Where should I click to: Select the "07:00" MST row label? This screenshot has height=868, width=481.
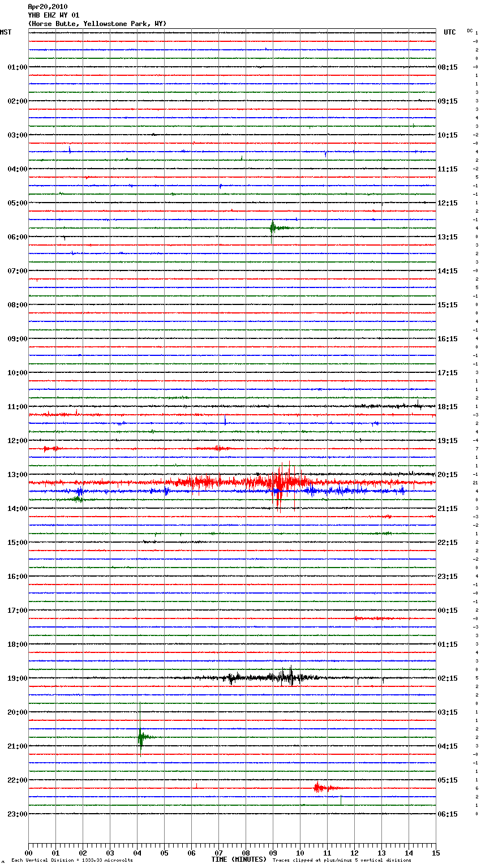(18, 271)
